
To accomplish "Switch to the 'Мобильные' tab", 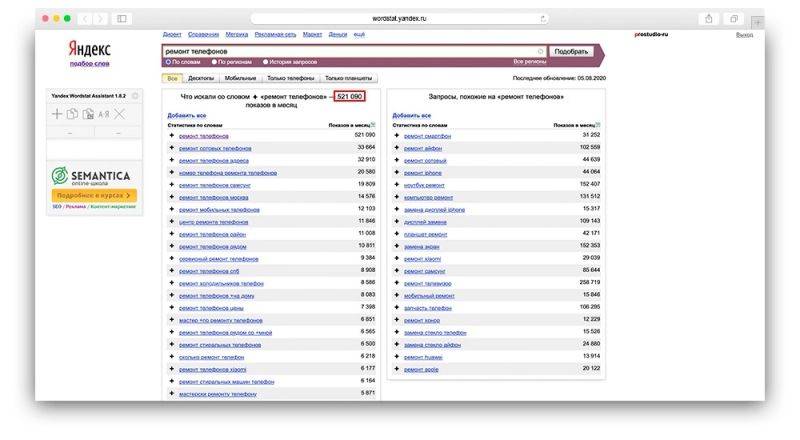I will pyautogui.click(x=240, y=78).
